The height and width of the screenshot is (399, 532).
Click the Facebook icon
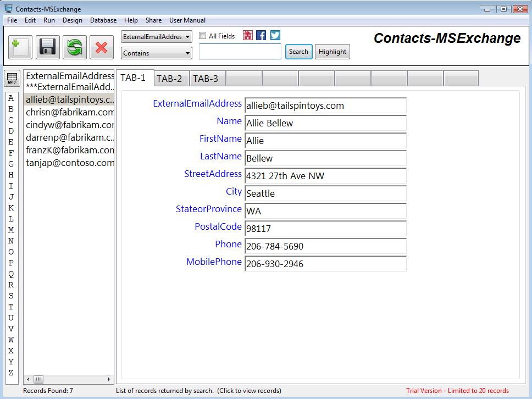261,35
